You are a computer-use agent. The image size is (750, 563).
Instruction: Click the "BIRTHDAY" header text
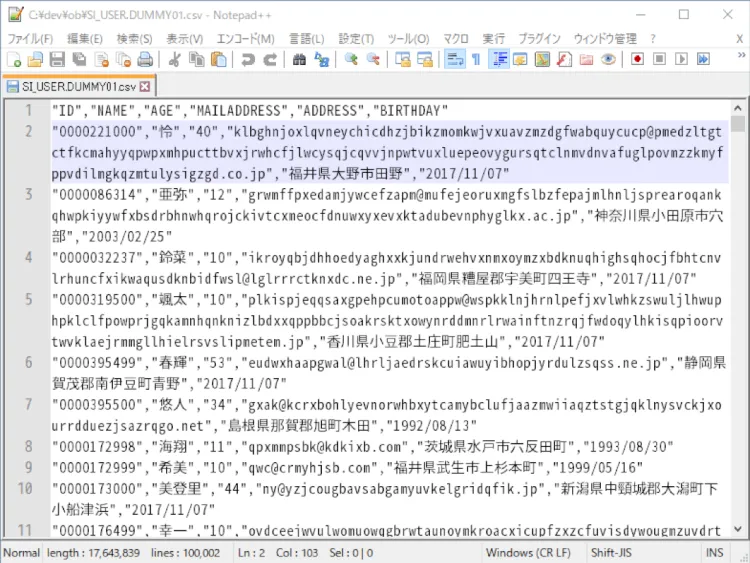[410, 111]
